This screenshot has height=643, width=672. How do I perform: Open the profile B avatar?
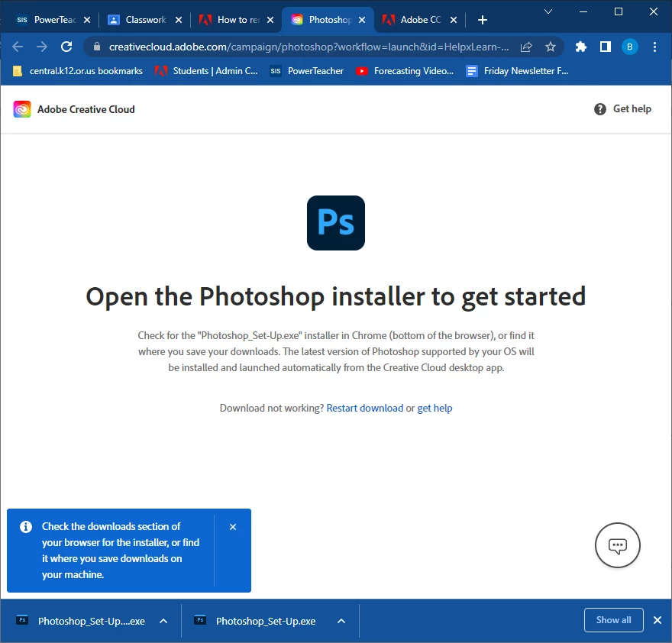[x=629, y=47]
